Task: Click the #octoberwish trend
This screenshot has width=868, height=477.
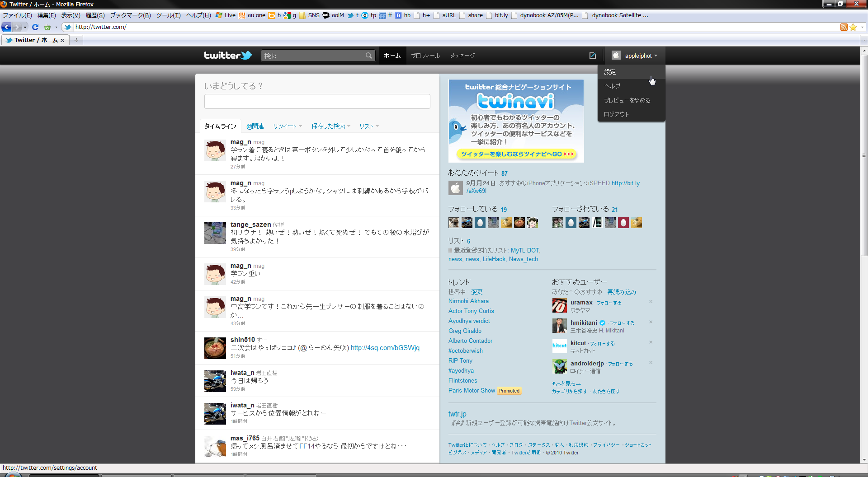Action: click(x=466, y=351)
